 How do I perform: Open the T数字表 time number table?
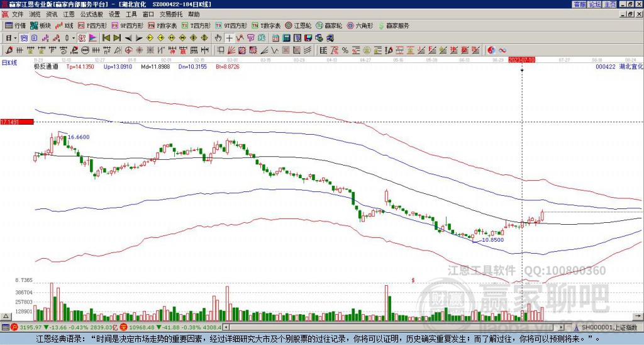(x=266, y=25)
